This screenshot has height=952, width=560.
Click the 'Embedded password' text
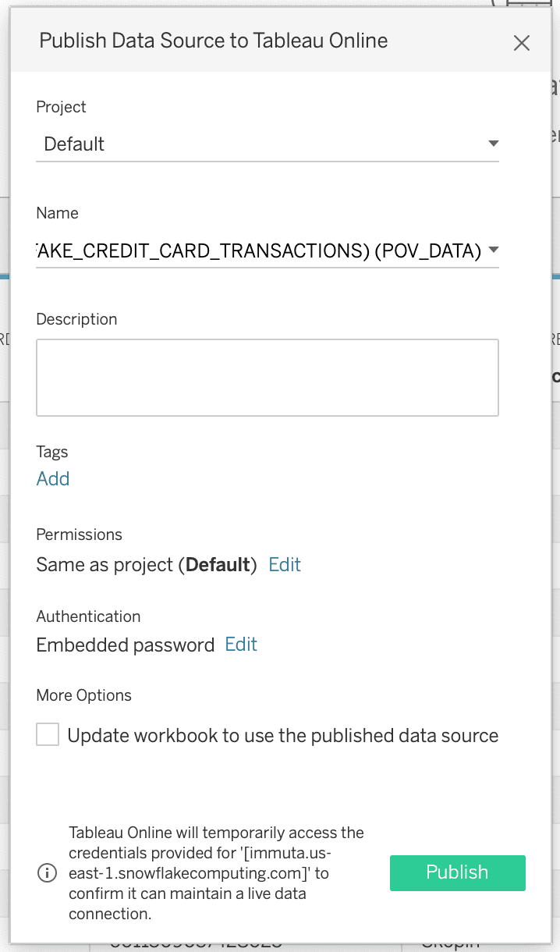(x=125, y=645)
